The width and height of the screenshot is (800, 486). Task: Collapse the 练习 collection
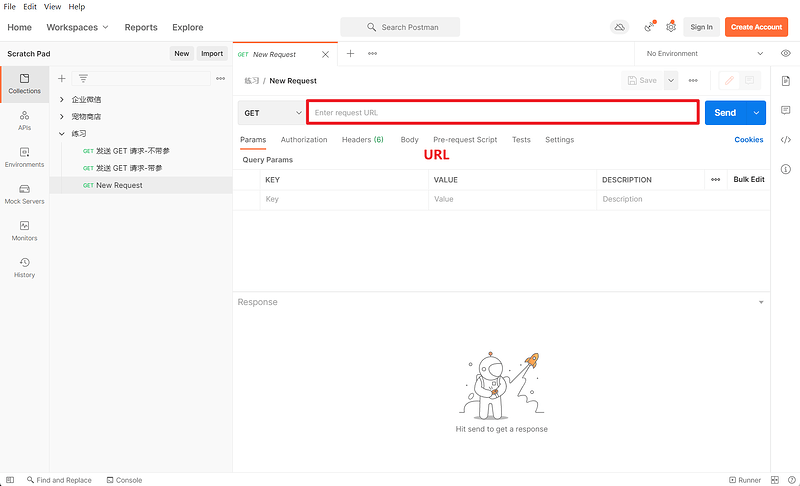pos(62,134)
